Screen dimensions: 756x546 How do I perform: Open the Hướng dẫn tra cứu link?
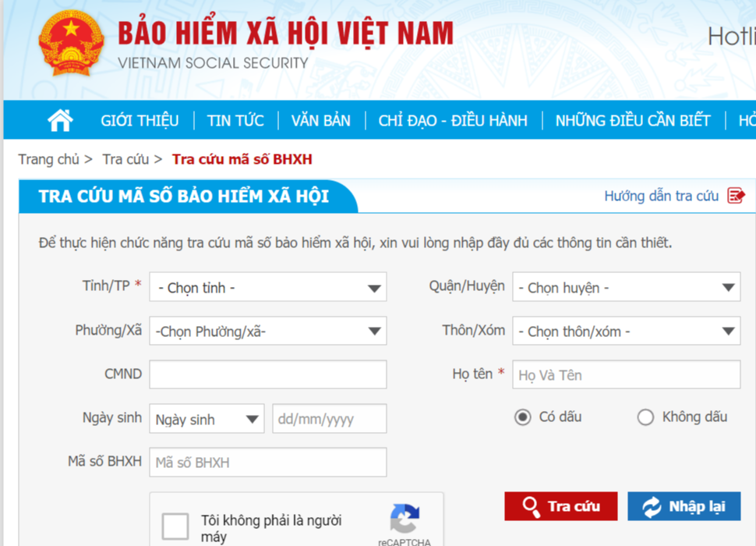[662, 196]
